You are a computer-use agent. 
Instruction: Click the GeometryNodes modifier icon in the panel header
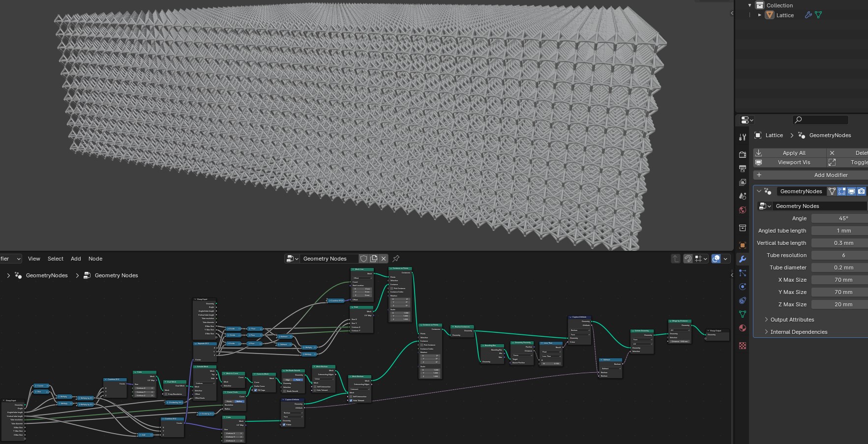768,191
